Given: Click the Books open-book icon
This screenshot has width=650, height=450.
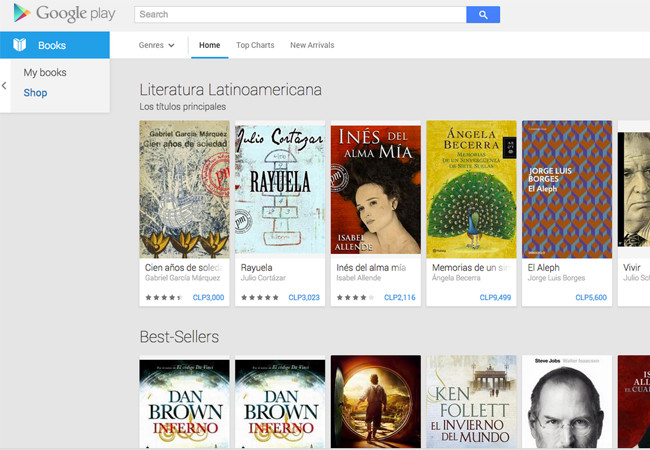Looking at the screenshot, I should 19,45.
